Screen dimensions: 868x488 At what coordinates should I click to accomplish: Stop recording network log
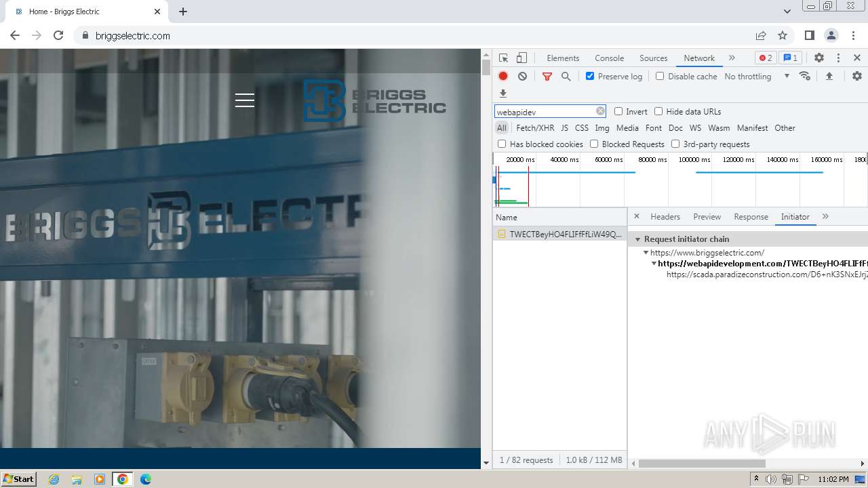503,76
